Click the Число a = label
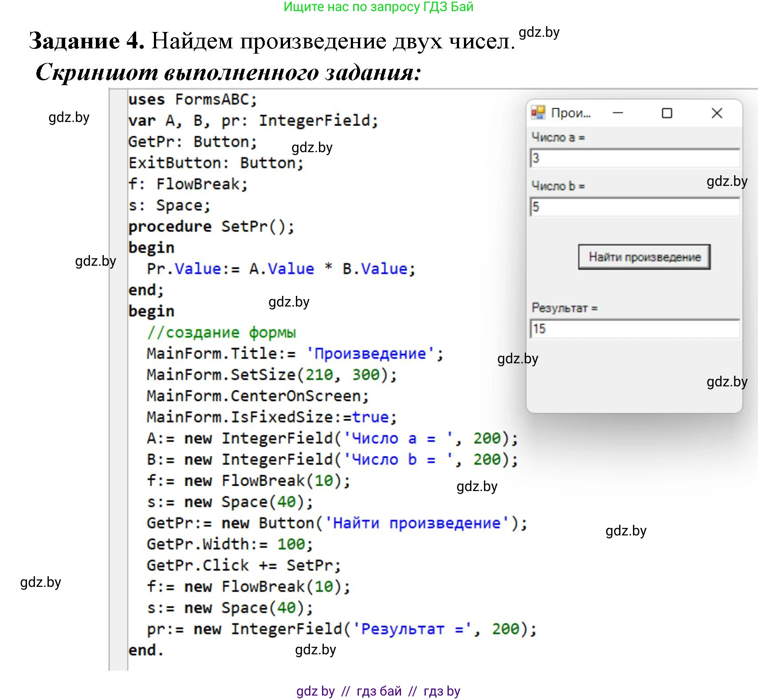This screenshot has width=758, height=700. [558, 138]
